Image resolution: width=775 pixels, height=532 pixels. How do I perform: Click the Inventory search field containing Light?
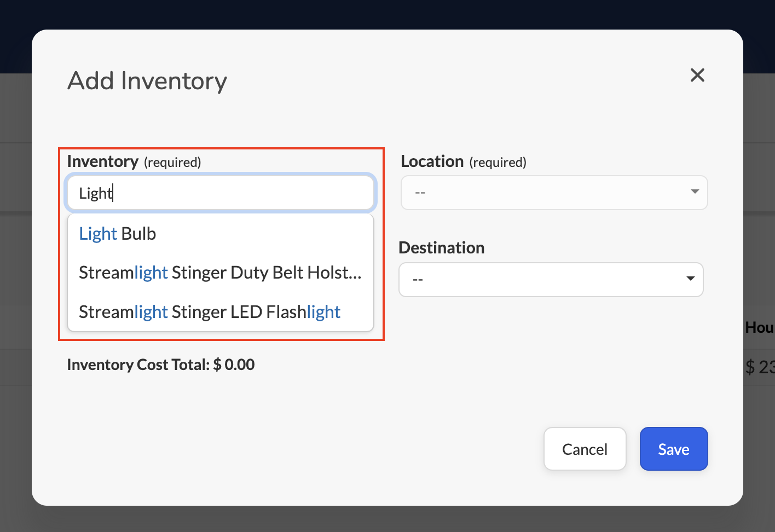(x=221, y=193)
